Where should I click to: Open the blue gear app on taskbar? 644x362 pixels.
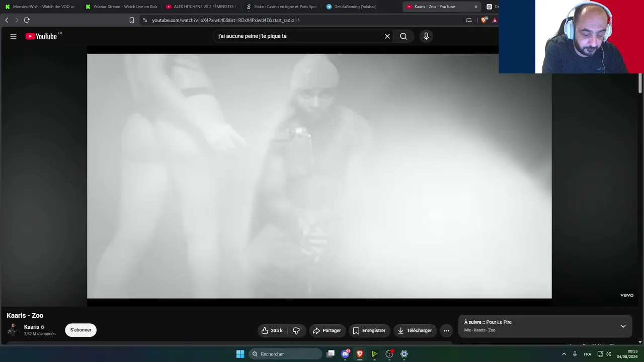[404, 354]
